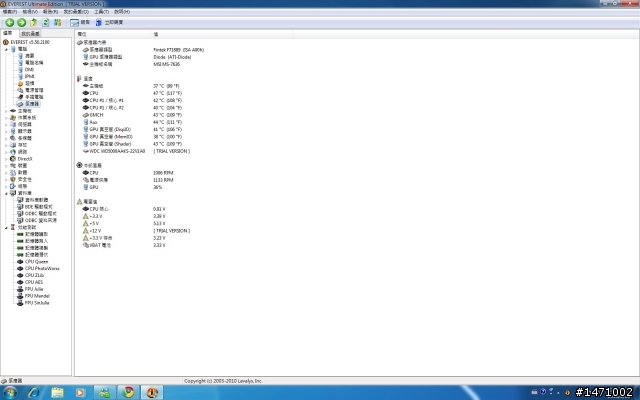Viewport: 640px width, 400px height.
Task: Select the GMCH temperature row
Action: point(133,115)
